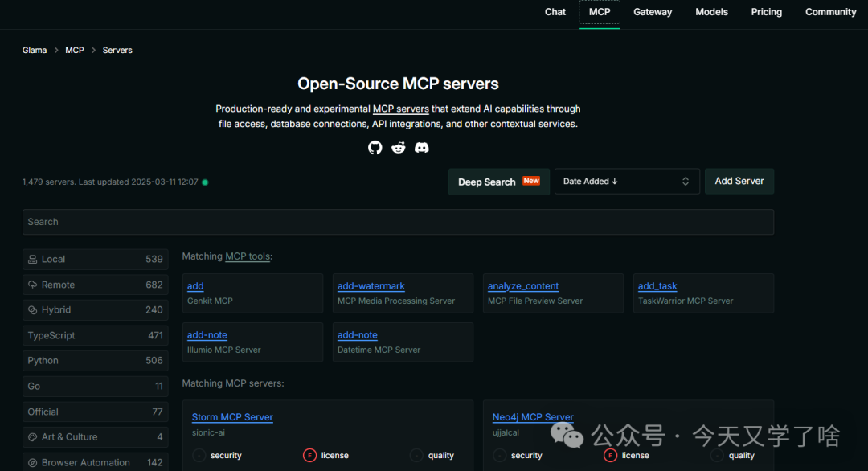The width and height of the screenshot is (868, 471).
Task: Go to MCP breadcrumb link
Action: tap(75, 51)
